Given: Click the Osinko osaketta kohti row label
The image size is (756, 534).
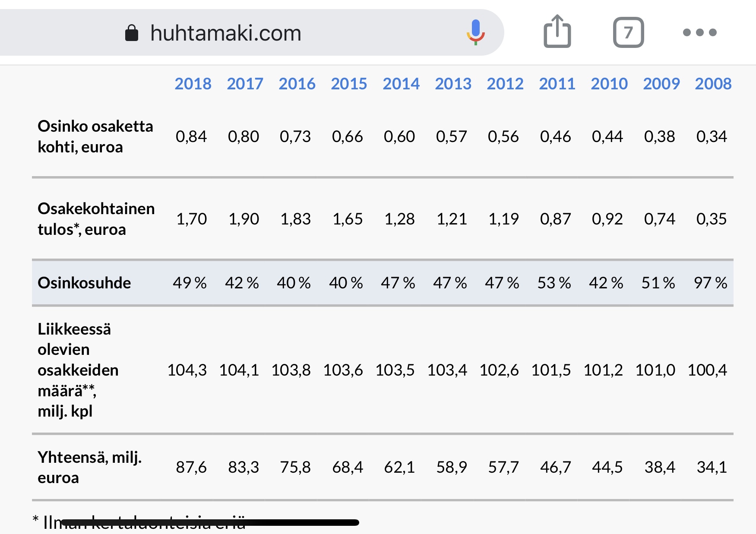Looking at the screenshot, I should click(x=95, y=136).
